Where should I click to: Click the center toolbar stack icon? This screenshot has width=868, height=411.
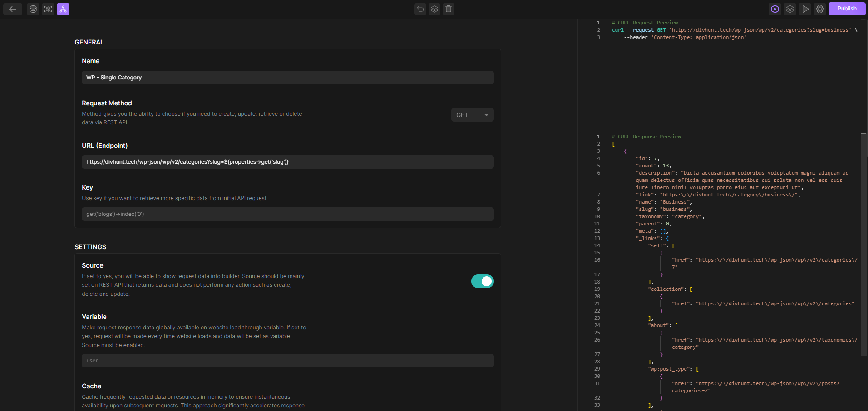434,9
